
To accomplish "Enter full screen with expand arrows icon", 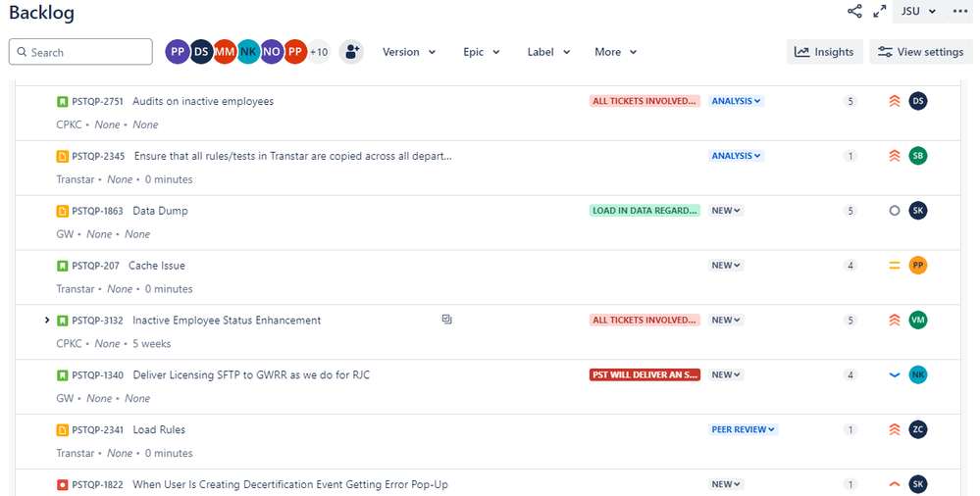I will click(879, 11).
